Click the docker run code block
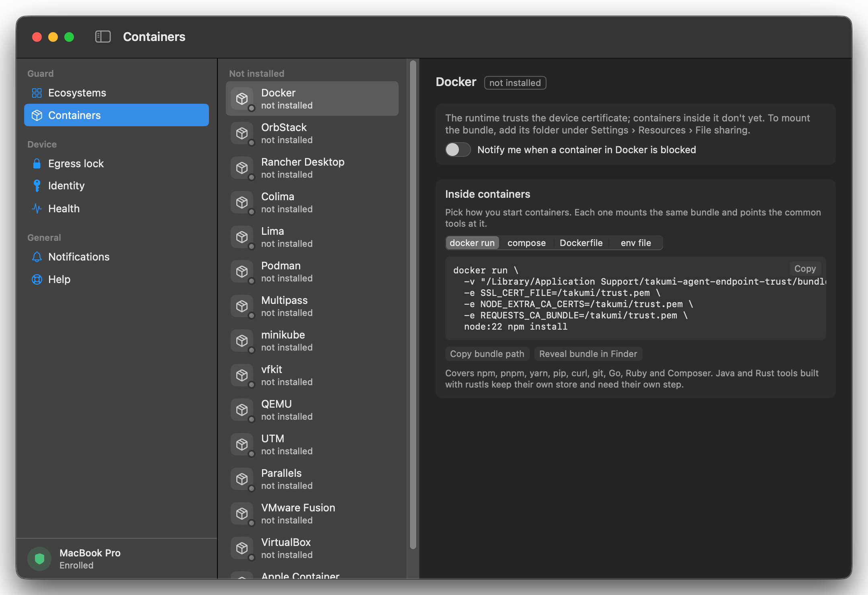 point(635,298)
